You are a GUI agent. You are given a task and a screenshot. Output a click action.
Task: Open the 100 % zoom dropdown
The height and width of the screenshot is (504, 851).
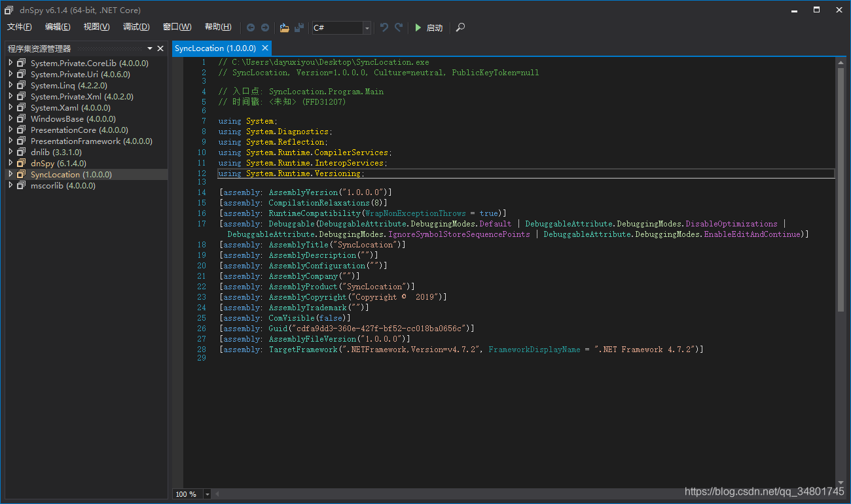[208, 494]
